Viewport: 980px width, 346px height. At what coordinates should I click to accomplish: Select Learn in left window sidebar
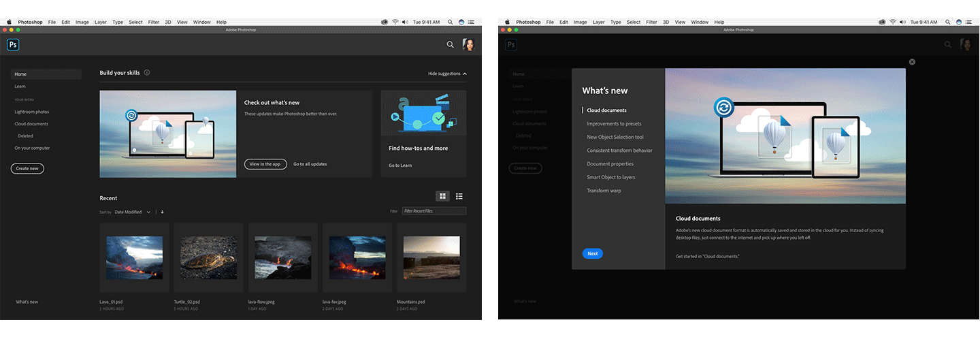pyautogui.click(x=20, y=86)
